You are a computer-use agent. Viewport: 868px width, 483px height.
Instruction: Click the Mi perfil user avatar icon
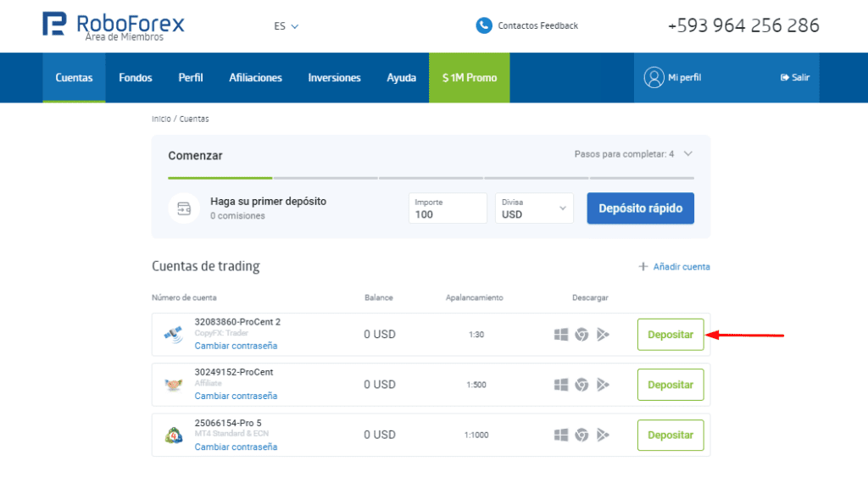[x=654, y=77]
